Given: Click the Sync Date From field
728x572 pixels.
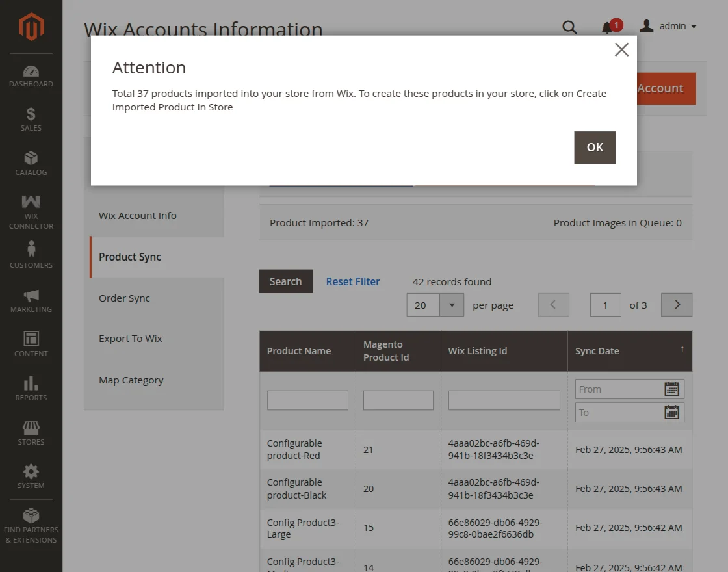Looking at the screenshot, I should tap(619, 389).
